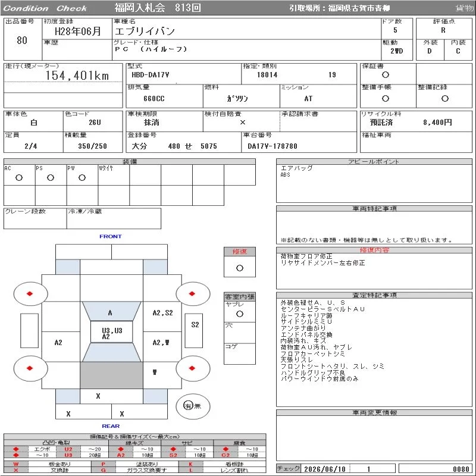Screen dimensions: 476x476
Task: Click the drive type 2WD
Action: tap(397, 51)
